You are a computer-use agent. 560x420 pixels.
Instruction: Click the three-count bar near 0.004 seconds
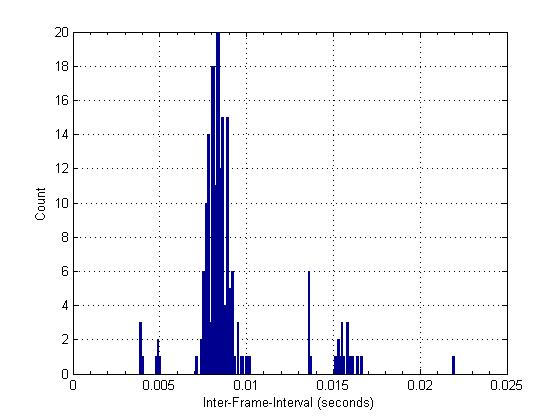[x=140, y=348]
